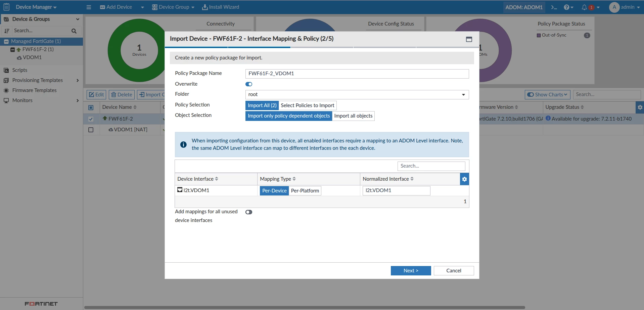This screenshot has width=644, height=310.
Task: Collapse the Managed FortiGate tree group
Action: tap(6, 41)
